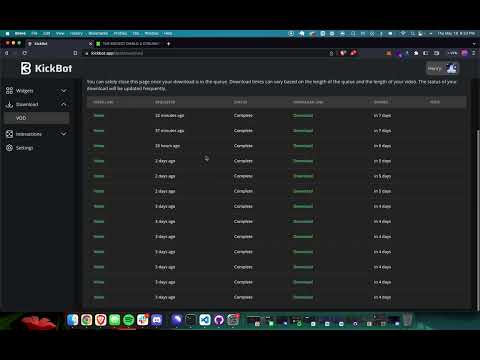The image size is (480, 360).
Task: Collapse the Download section chevron
Action: click(x=64, y=105)
